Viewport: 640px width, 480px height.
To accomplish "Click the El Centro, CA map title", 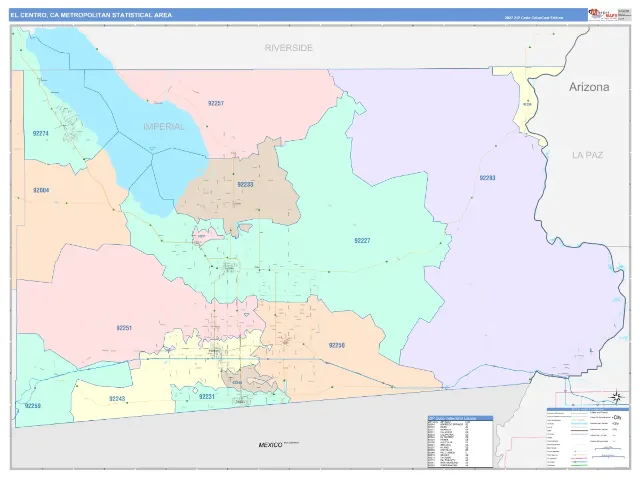I will point(91,15).
